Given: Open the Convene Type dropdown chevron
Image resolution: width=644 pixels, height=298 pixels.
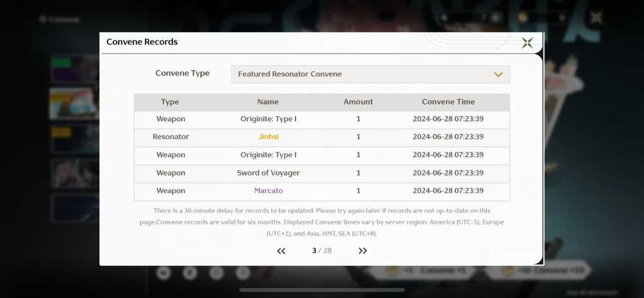Looking at the screenshot, I should tap(498, 75).
